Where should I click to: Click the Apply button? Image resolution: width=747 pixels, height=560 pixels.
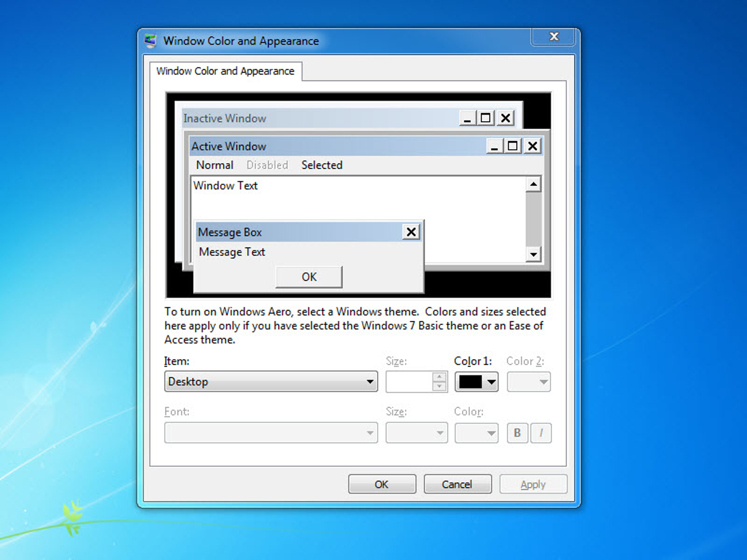(533, 484)
